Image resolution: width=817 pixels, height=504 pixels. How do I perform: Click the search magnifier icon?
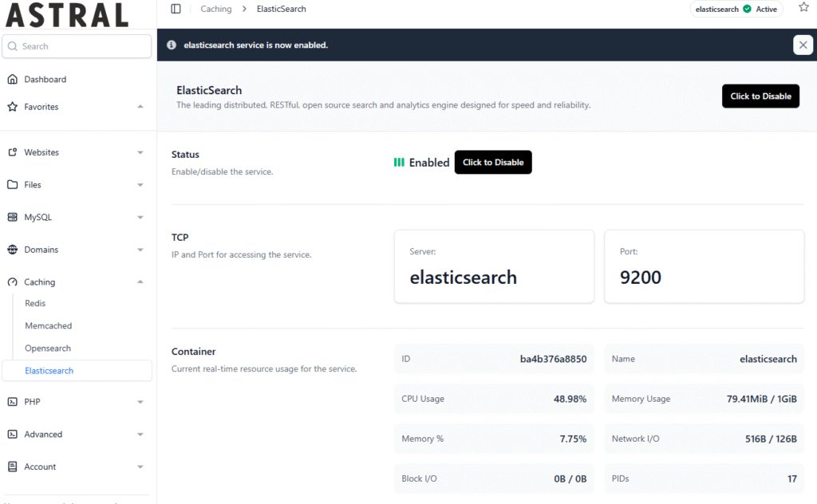coord(13,46)
